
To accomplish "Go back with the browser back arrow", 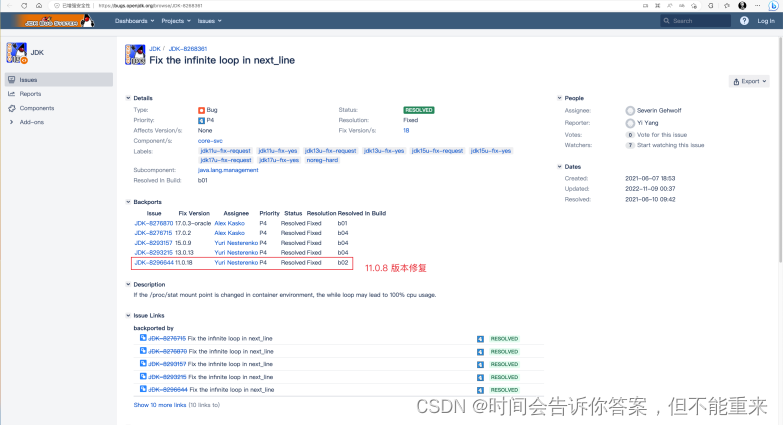I will [9, 5].
